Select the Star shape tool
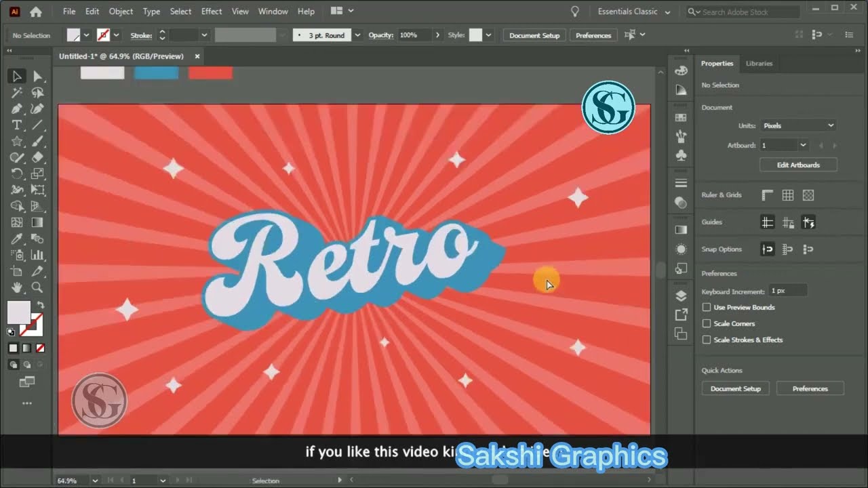 pos(17,142)
